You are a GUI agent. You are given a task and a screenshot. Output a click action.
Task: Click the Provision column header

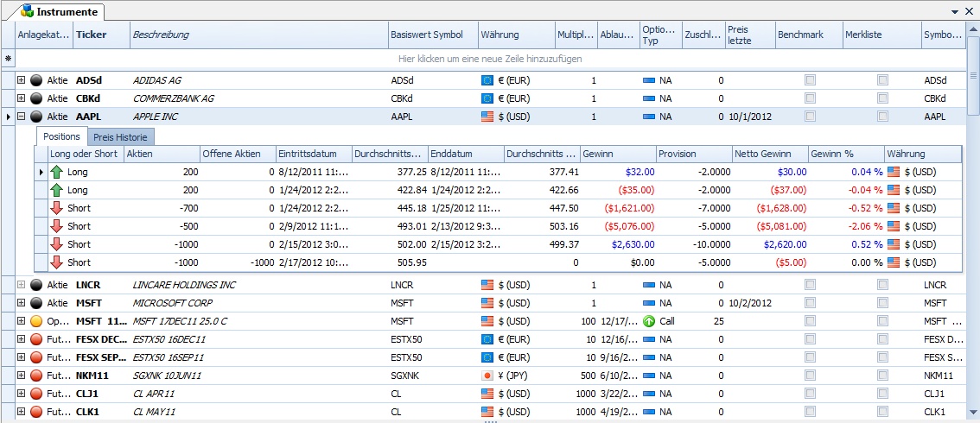pyautogui.click(x=694, y=155)
